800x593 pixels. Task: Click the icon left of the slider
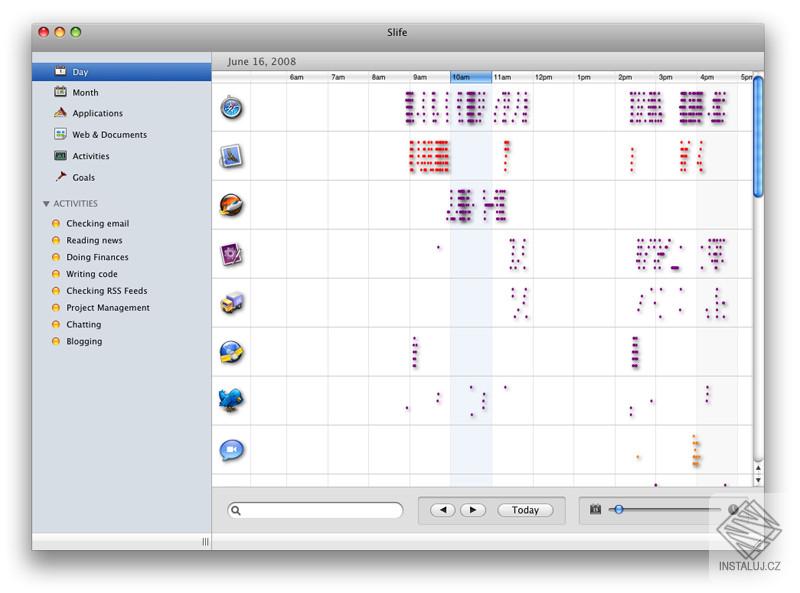pyautogui.click(x=595, y=509)
